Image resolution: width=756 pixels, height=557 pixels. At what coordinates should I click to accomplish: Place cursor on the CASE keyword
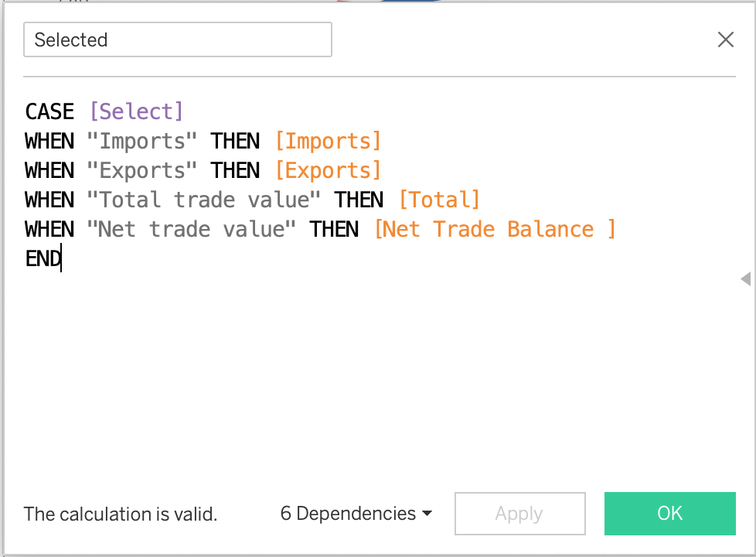pyautogui.click(x=49, y=111)
